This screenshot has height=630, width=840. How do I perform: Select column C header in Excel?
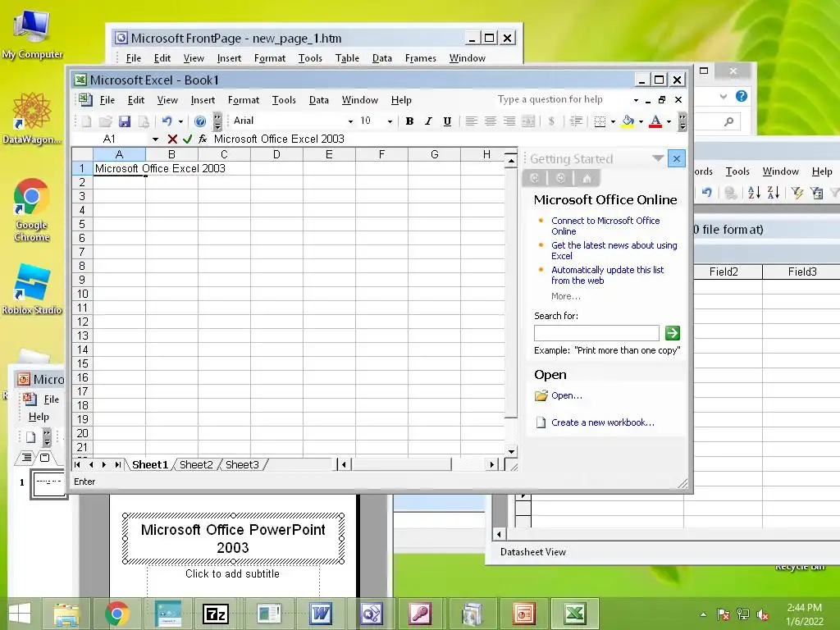pyautogui.click(x=224, y=155)
